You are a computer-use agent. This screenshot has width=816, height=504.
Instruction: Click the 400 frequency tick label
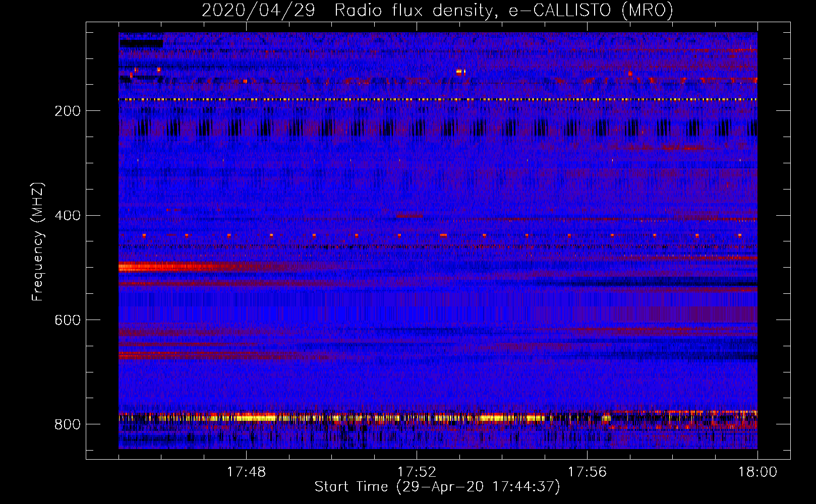(x=68, y=216)
